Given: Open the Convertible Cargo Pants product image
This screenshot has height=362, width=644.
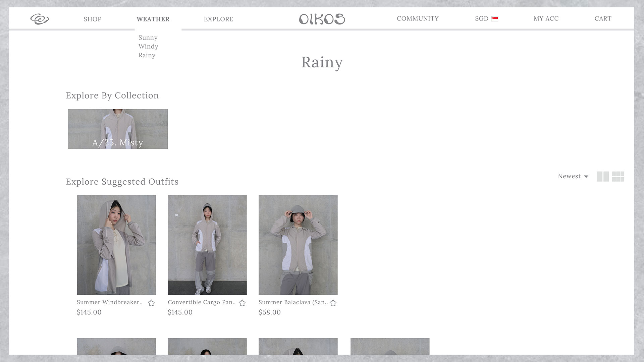Looking at the screenshot, I should [x=207, y=245].
